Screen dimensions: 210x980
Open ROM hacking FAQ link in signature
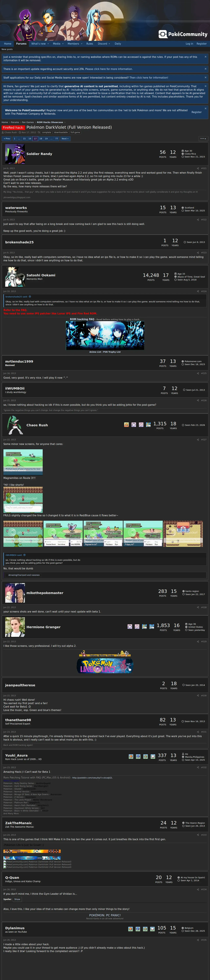coord(82,319)
